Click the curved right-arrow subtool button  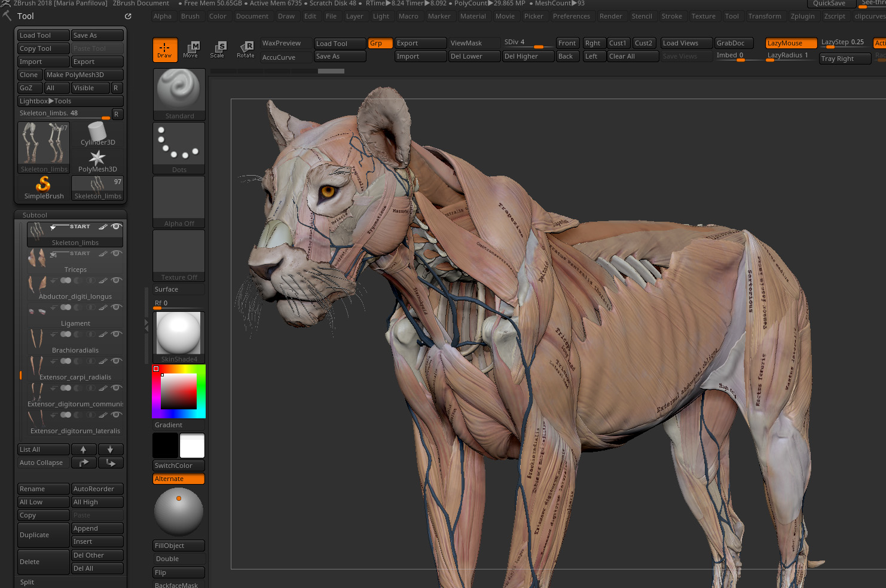pyautogui.click(x=84, y=463)
